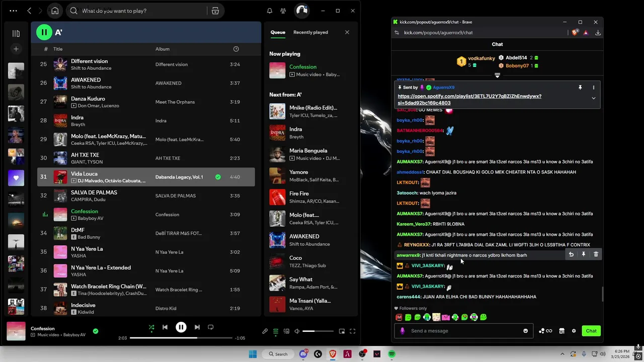644x362 pixels.
Task: Open Brave Shields icon in Kick window
Action: click(575, 32)
